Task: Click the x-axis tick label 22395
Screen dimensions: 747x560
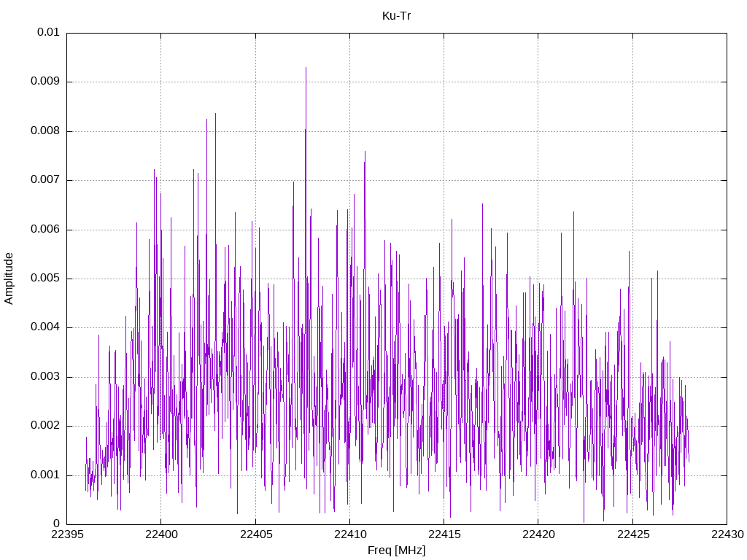Action: click(67, 534)
